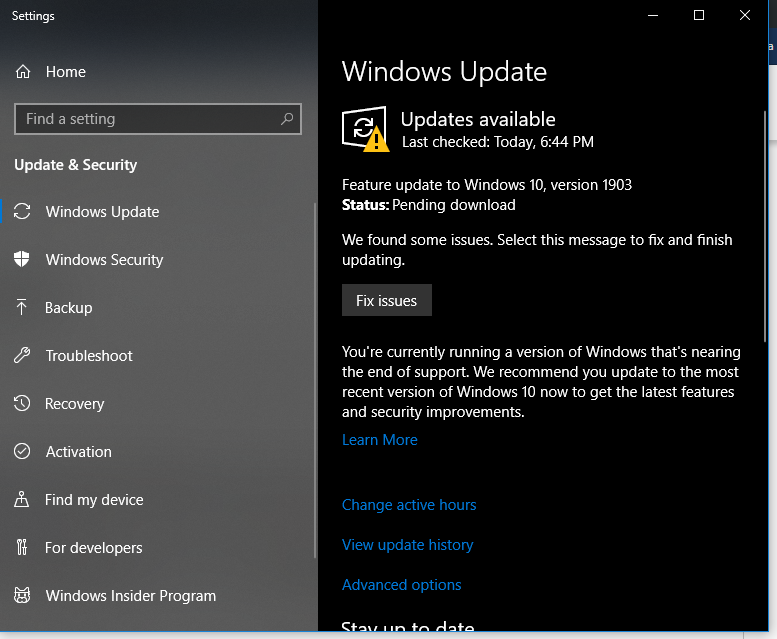Click the update warning status icon

tap(365, 129)
